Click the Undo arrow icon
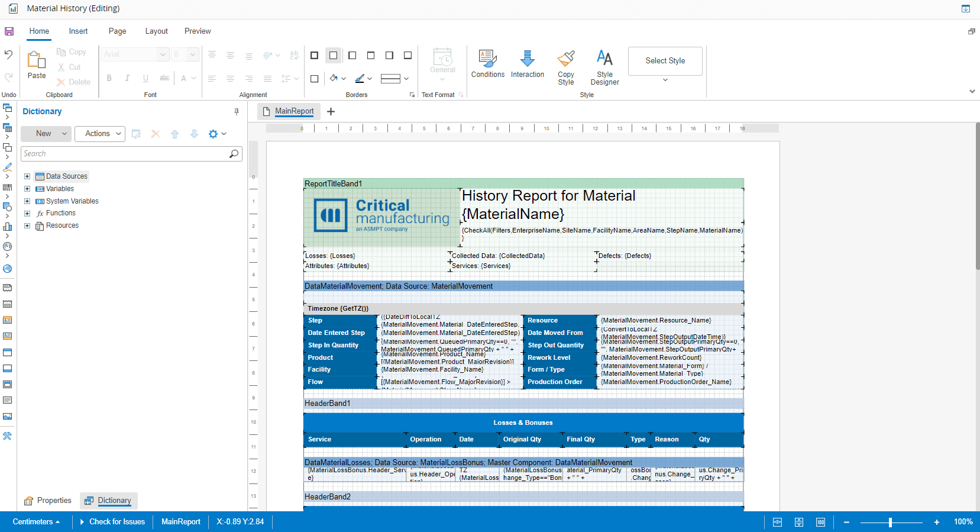The width and height of the screenshot is (980, 532). pyautogui.click(x=8, y=54)
